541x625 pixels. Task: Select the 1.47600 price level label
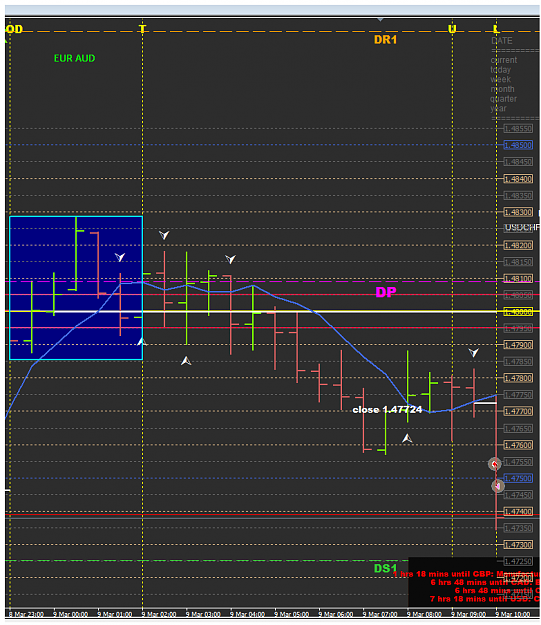(x=518, y=445)
